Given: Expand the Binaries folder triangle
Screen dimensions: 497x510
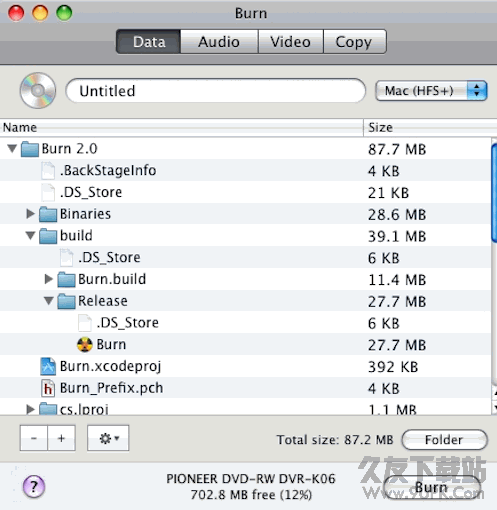Looking at the screenshot, I should point(30,214).
